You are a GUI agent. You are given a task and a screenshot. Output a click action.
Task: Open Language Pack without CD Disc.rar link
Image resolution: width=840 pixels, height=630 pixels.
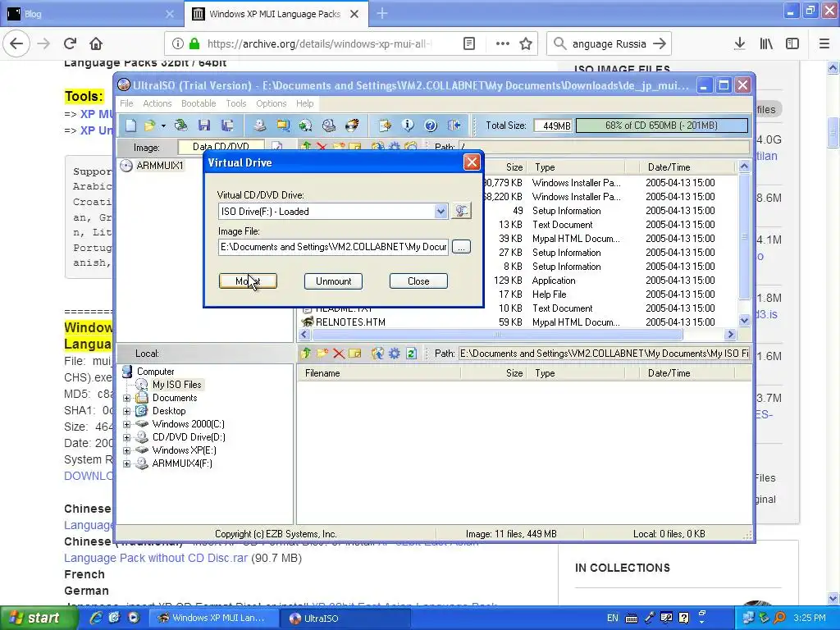pyautogui.click(x=156, y=558)
